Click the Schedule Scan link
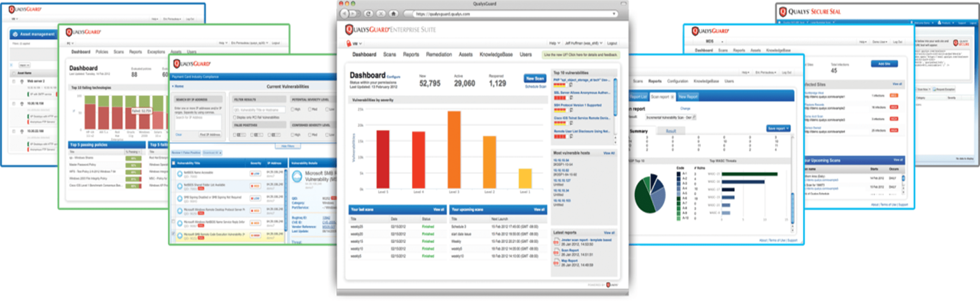This screenshot has width=980, height=301. [x=536, y=87]
